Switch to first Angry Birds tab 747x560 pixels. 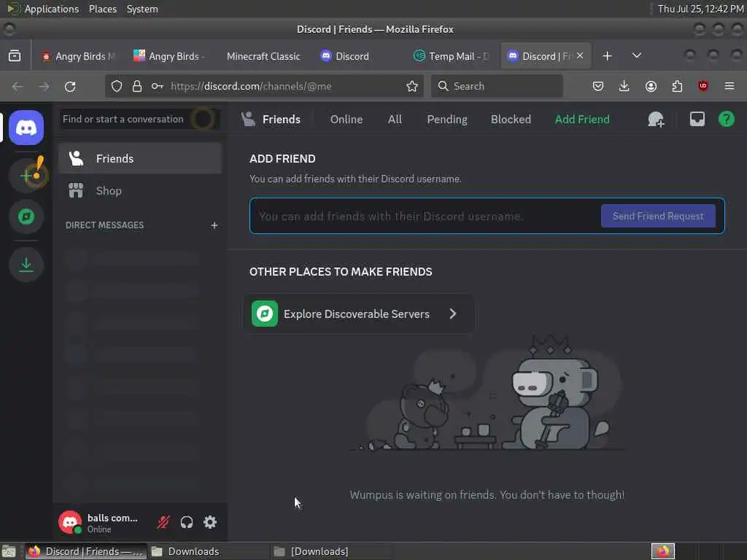coord(79,56)
